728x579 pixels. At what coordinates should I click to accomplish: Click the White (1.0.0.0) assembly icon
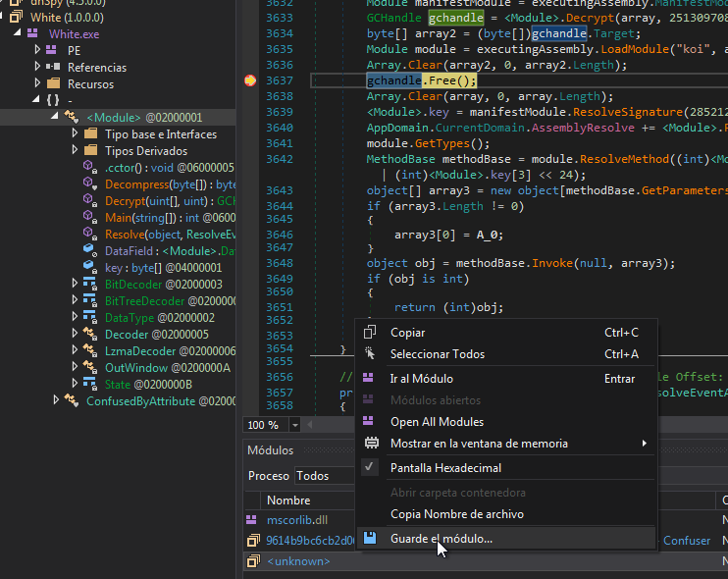[x=16, y=18]
